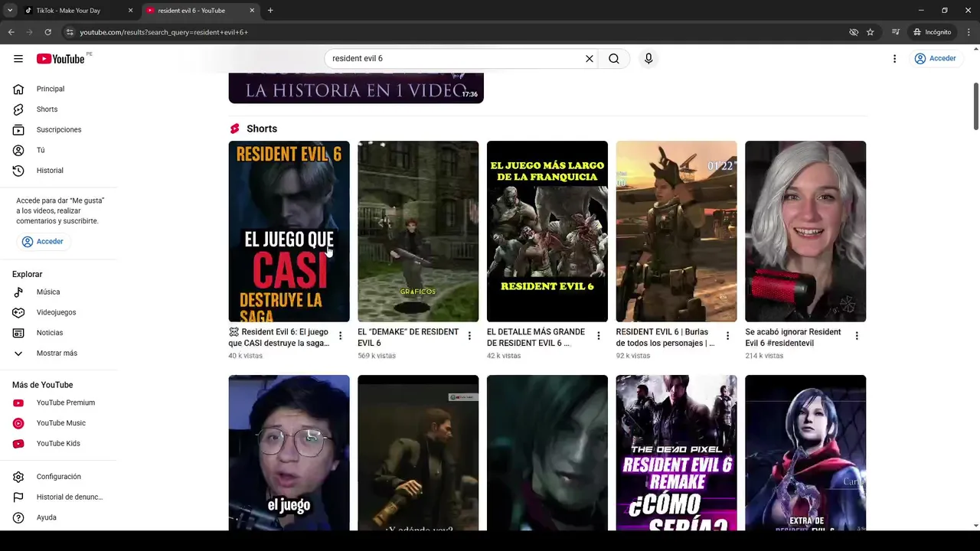Open 'El juego que CASI destruye la saga' short
This screenshot has height=551, width=980.
point(289,231)
